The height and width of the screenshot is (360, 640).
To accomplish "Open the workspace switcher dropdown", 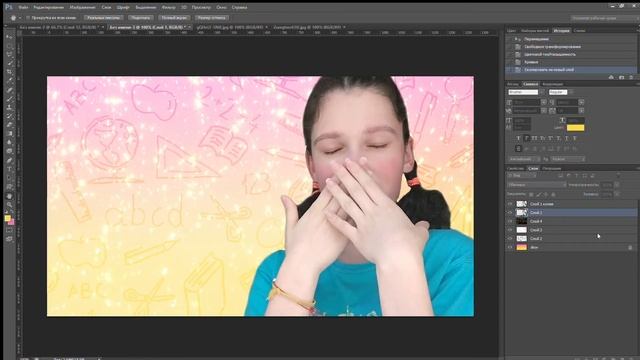I will (604, 18).
